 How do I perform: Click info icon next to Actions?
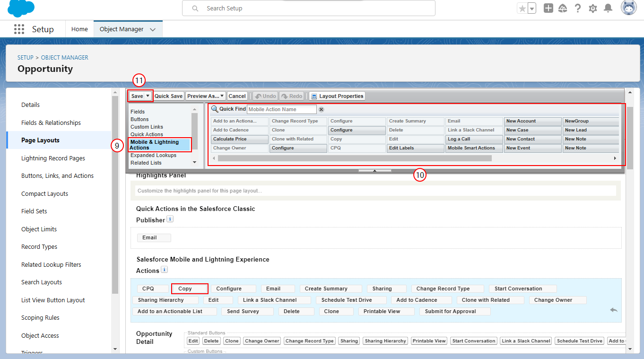coord(164,270)
